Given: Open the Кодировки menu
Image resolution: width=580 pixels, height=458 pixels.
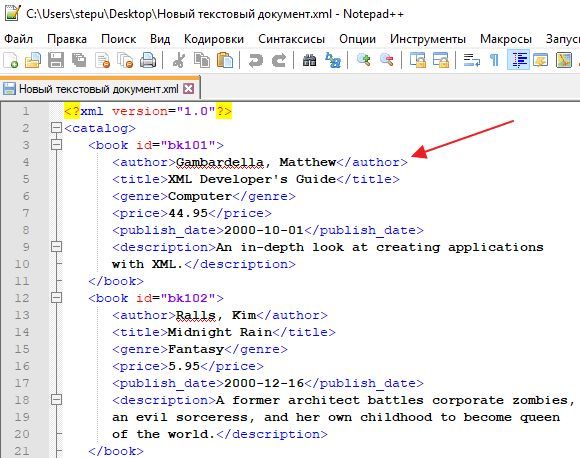Looking at the screenshot, I should tap(214, 39).
